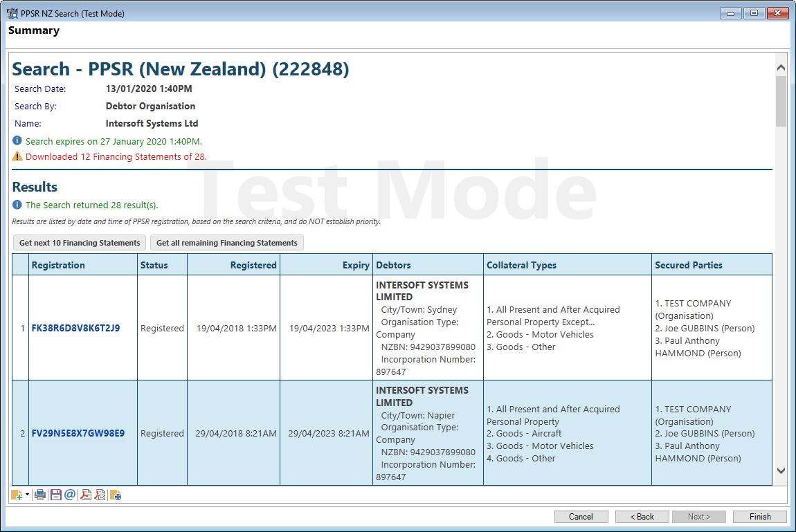Click the Finish button
This screenshot has width=796, height=532.
point(760,516)
